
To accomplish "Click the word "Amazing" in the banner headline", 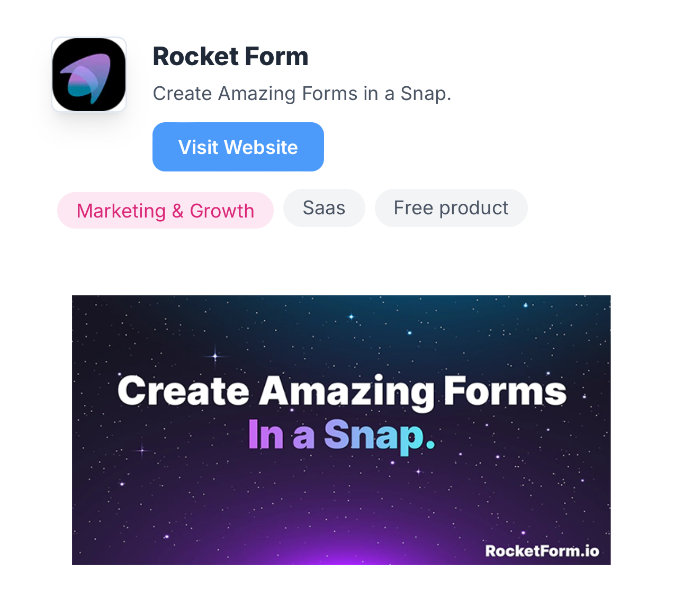I will (x=347, y=392).
